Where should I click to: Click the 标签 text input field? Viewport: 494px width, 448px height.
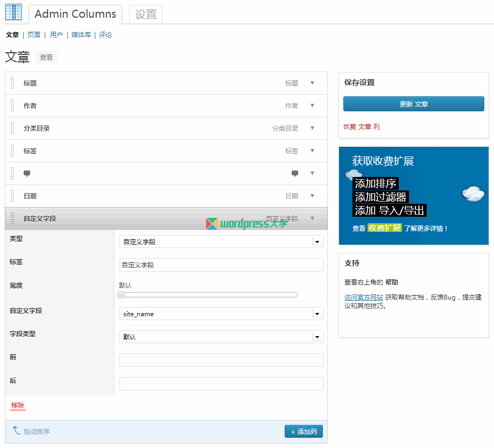pos(221,265)
